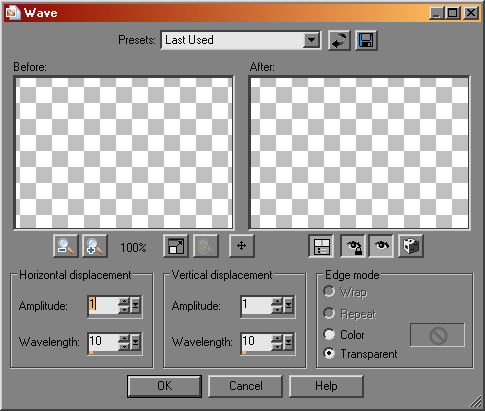The image size is (485, 411).
Task: Zoom in preview with plus magnifier
Action: (x=95, y=246)
